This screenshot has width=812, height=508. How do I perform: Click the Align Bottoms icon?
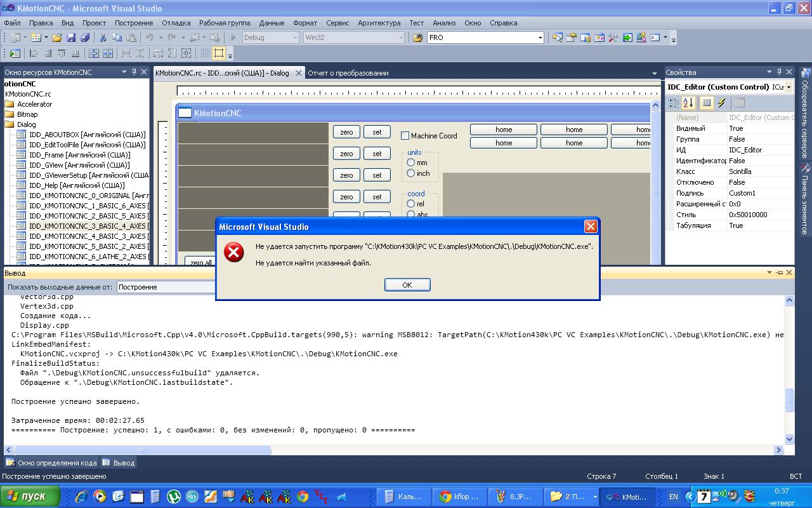coord(75,53)
